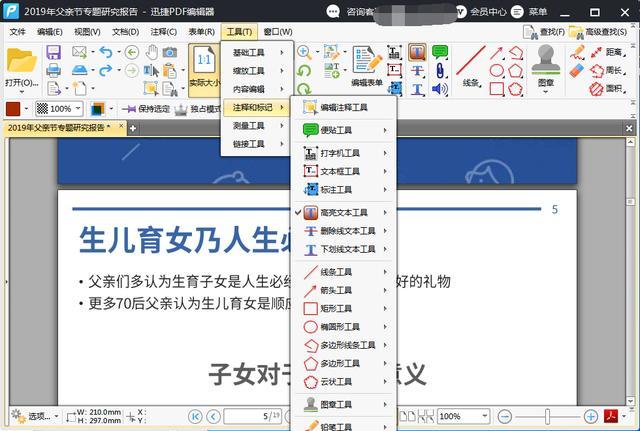Select the paperclip attachment tool
The image size is (640, 431).
[440, 71]
